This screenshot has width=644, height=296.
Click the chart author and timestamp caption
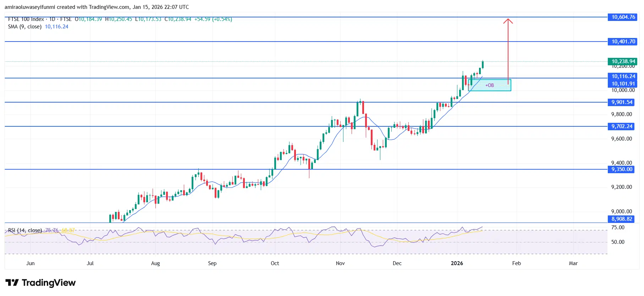[97, 7]
